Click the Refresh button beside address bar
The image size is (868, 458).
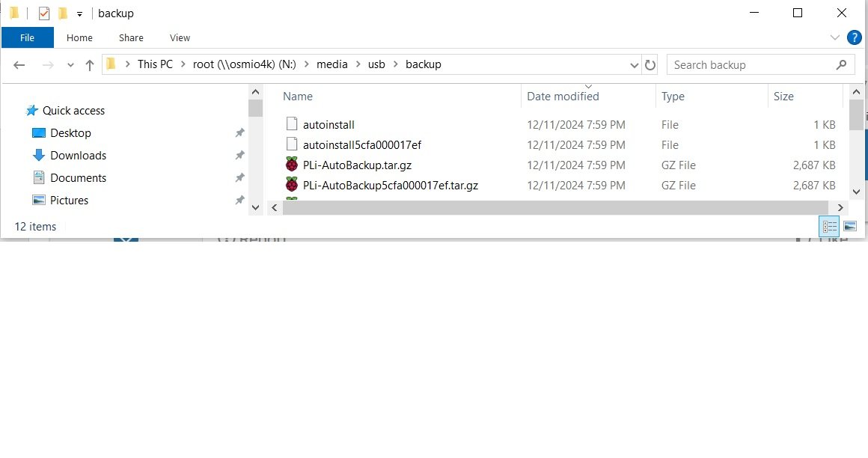tap(650, 65)
